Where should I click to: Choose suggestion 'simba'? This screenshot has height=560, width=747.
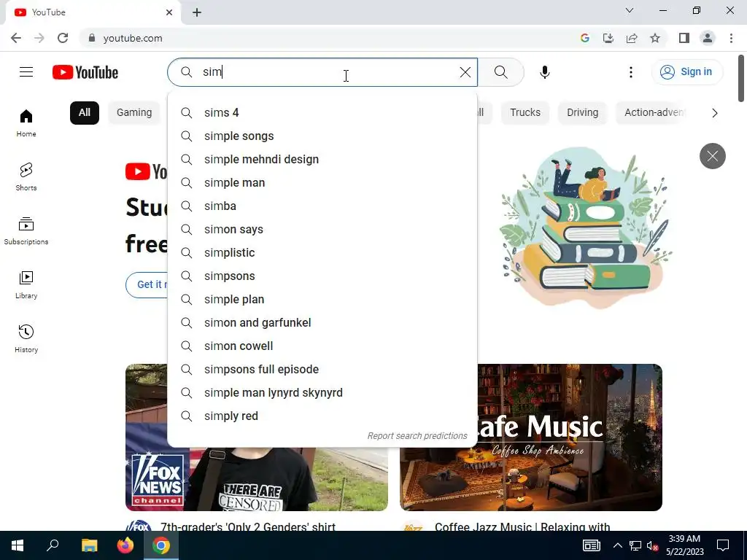coord(322,206)
